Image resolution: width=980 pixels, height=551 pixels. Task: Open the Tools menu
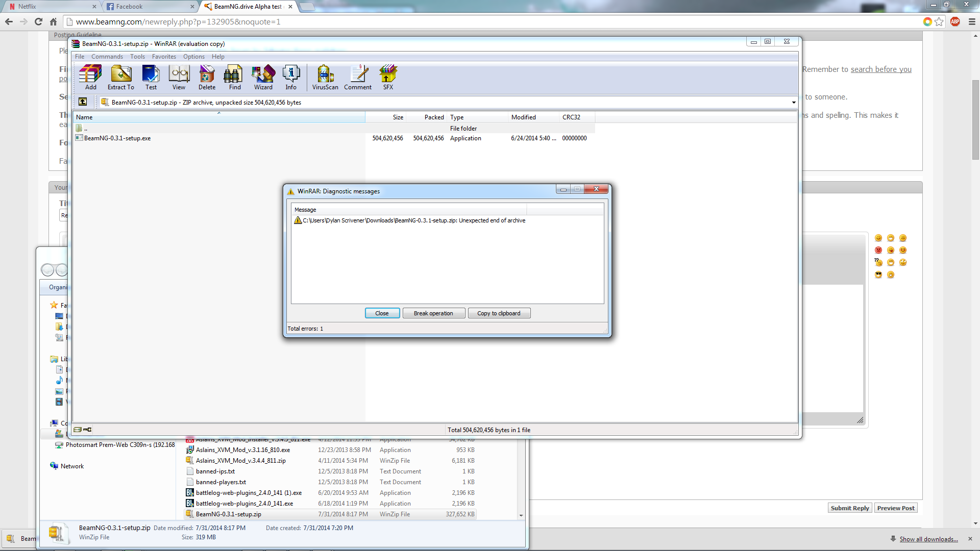[x=137, y=57]
